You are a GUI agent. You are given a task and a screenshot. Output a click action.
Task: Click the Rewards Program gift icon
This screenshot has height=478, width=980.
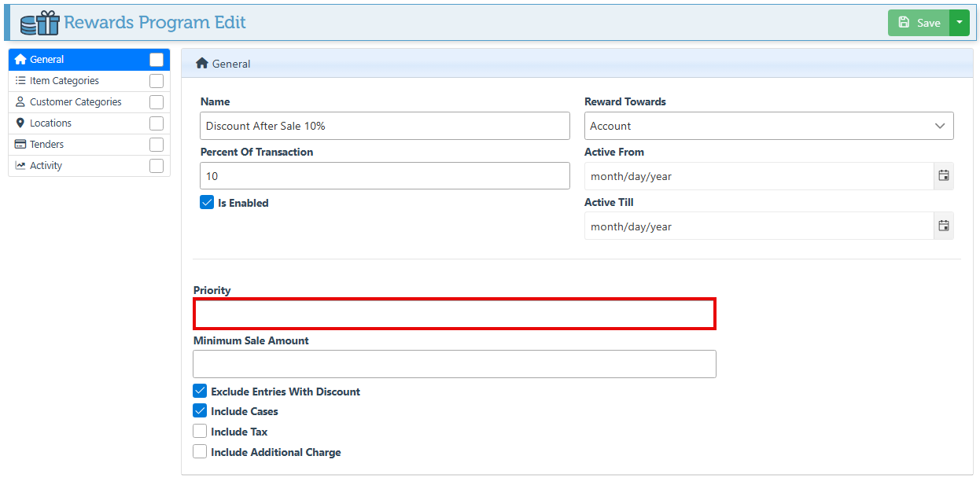pos(39,23)
